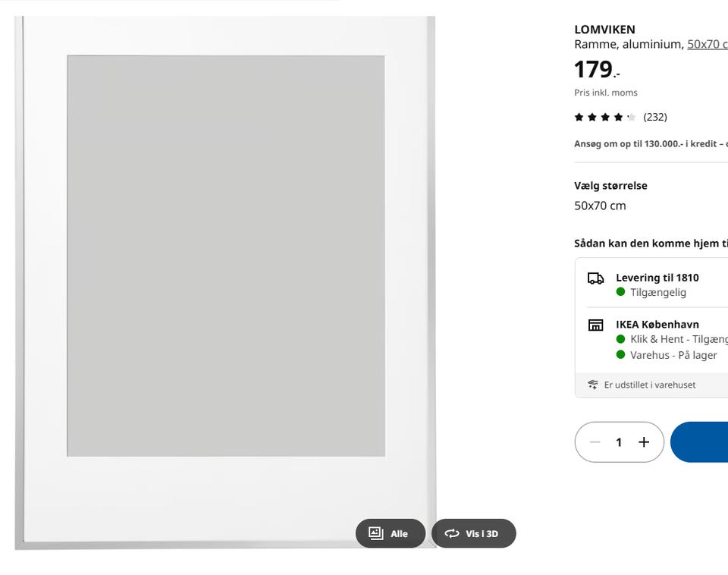Click the LOMVIKEN product title

point(604,30)
